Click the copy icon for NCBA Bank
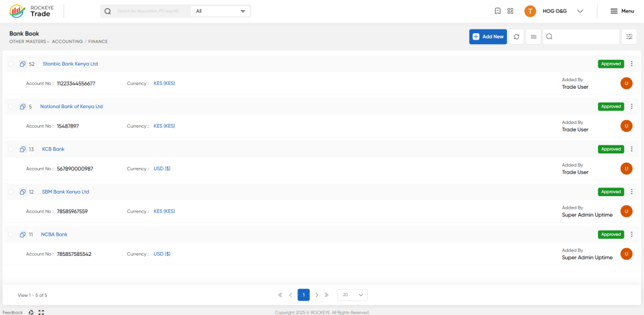 (x=23, y=235)
